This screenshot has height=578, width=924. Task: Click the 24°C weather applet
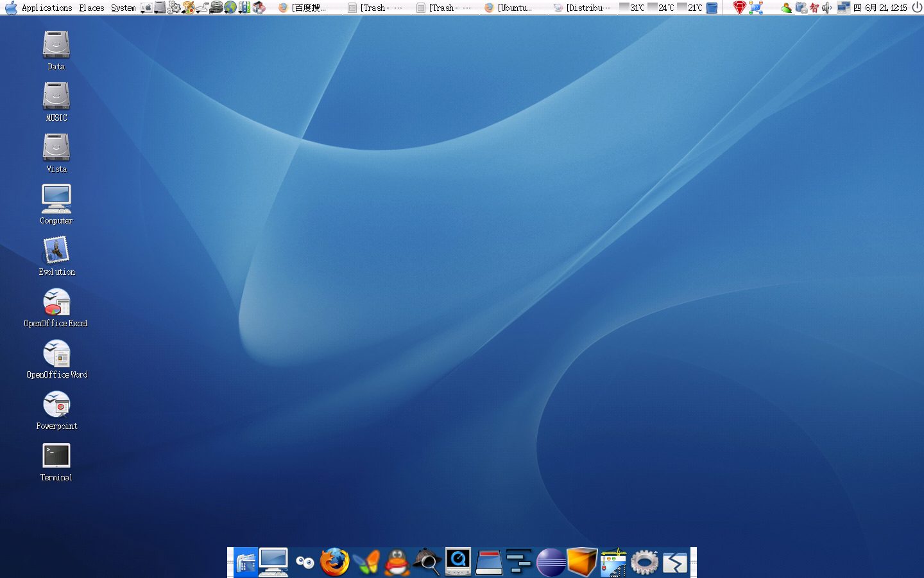[x=661, y=8]
